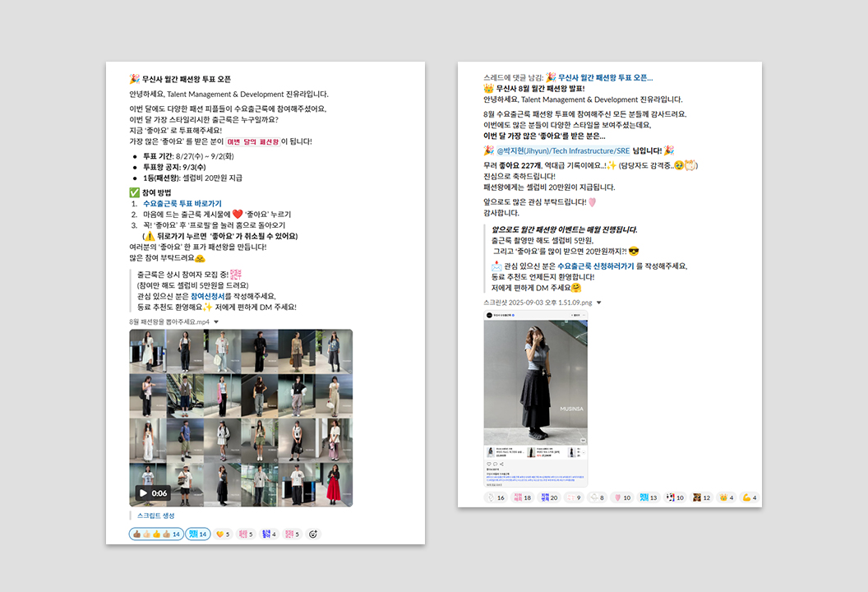Click the blue text reaction with count 20
Viewport: 868px width, 592px height.
pyautogui.click(x=549, y=497)
